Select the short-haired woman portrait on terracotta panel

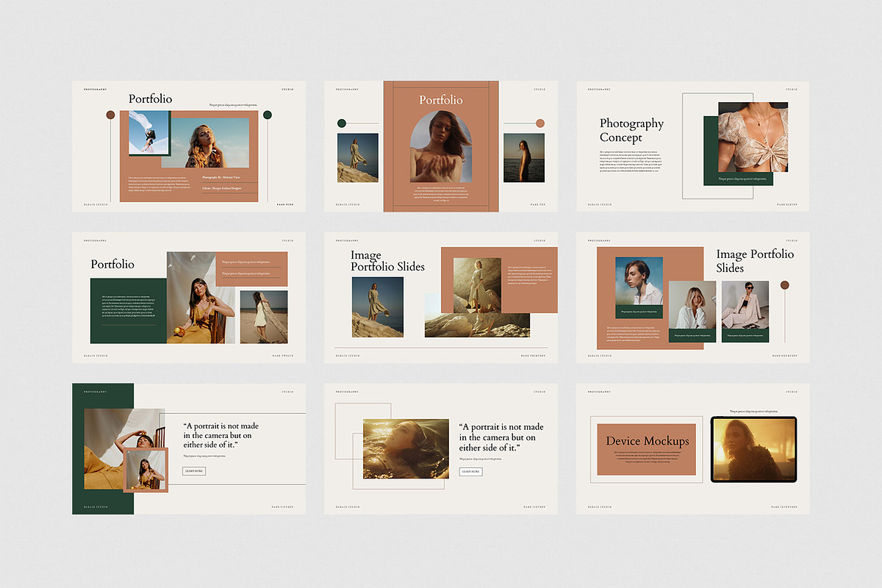point(639,282)
